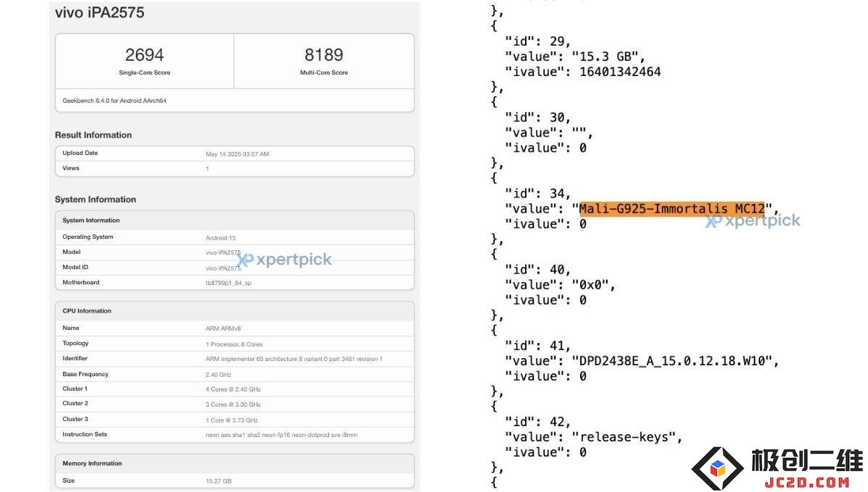
Task: Select "1 Core @ 3.73 GHz" value
Action: tap(231, 420)
